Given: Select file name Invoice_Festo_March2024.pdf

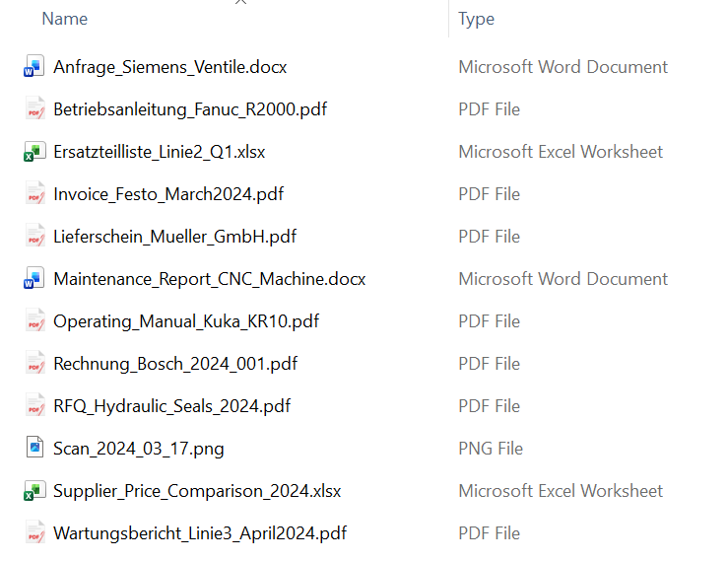Looking at the screenshot, I should coord(168,194).
